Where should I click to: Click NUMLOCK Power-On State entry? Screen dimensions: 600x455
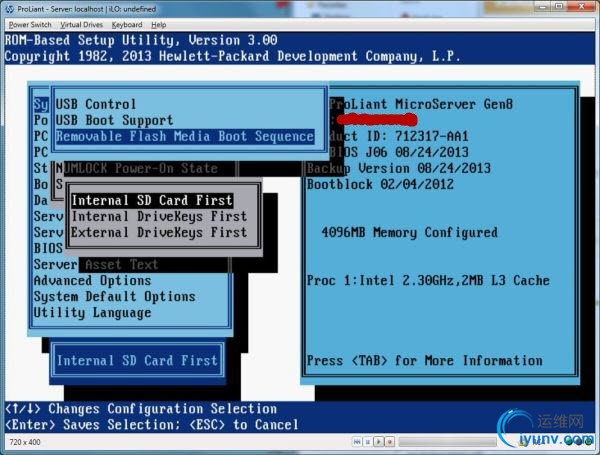coord(137,168)
